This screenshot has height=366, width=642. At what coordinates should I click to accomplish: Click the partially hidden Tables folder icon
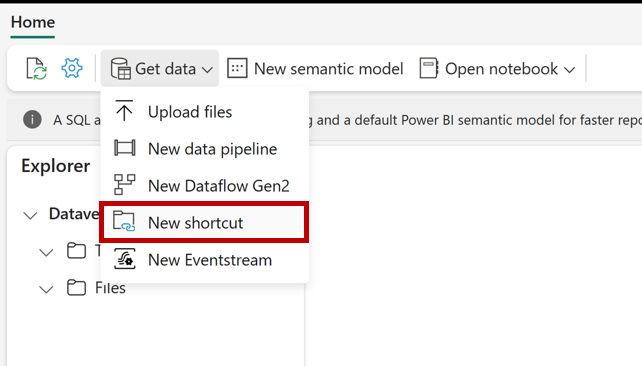[77, 251]
